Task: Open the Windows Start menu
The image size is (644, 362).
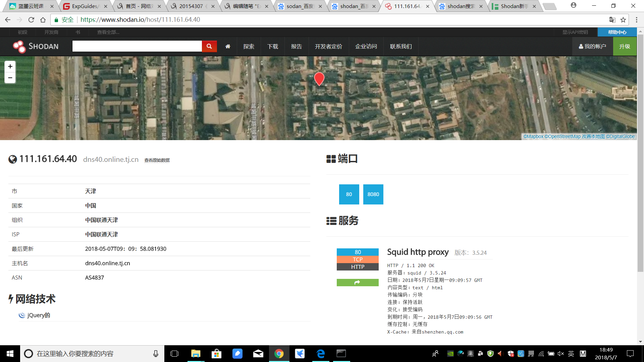Action: [10, 354]
